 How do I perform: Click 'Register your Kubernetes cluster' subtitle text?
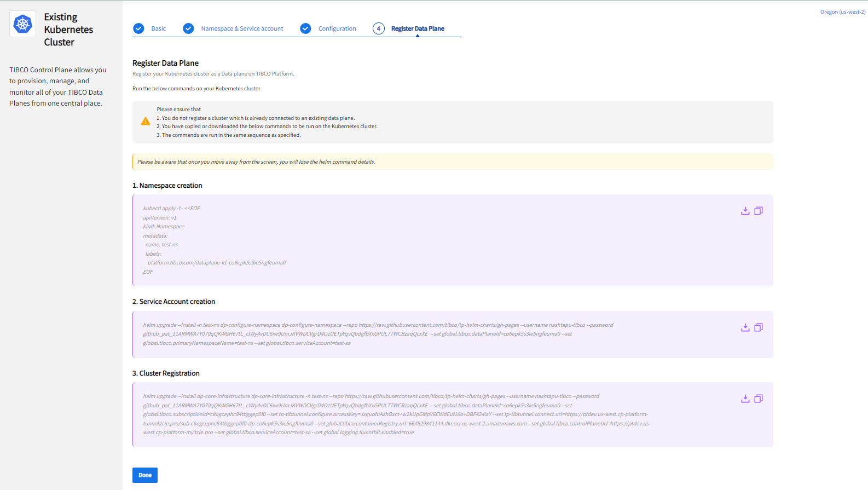[x=213, y=74]
